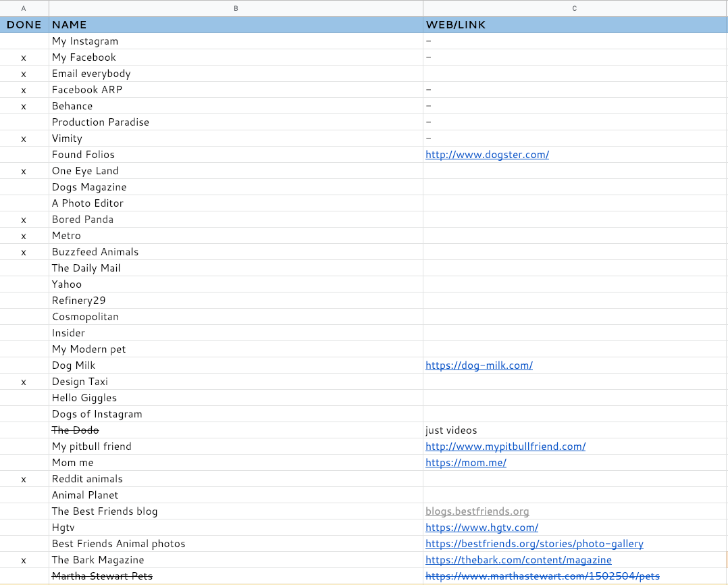Select the 'Design Taxi' cell
This screenshot has height=585, width=728.
(236, 382)
